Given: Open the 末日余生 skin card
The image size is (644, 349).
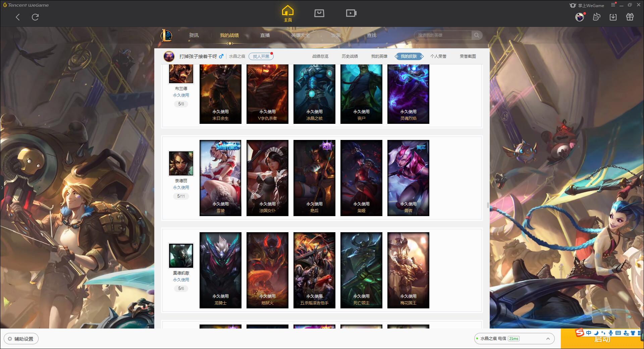Looking at the screenshot, I should (220, 94).
